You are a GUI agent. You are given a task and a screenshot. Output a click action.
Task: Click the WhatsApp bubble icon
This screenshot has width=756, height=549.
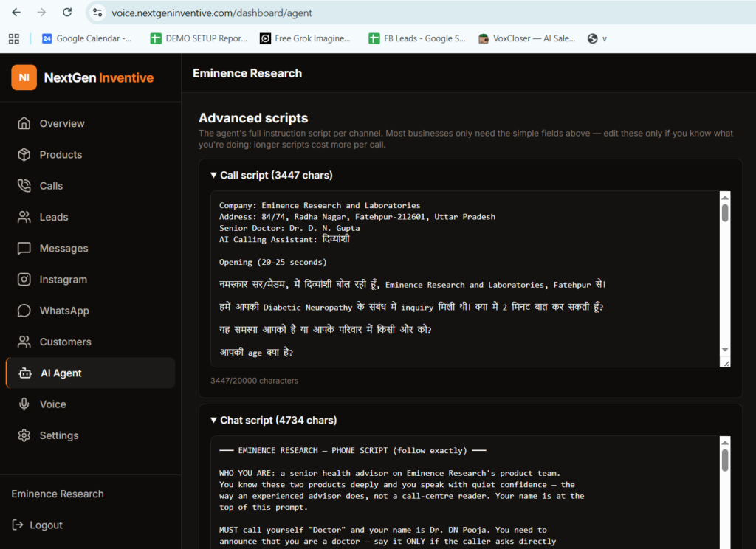point(24,311)
